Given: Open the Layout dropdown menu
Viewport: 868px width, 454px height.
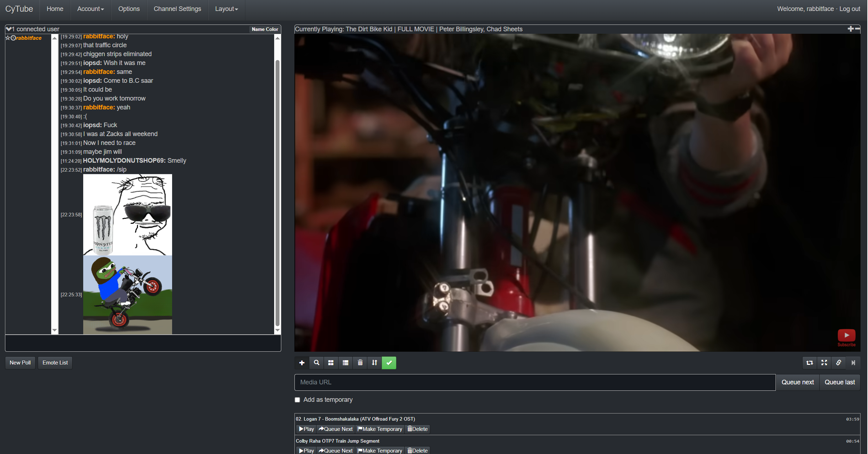Looking at the screenshot, I should click(x=227, y=9).
